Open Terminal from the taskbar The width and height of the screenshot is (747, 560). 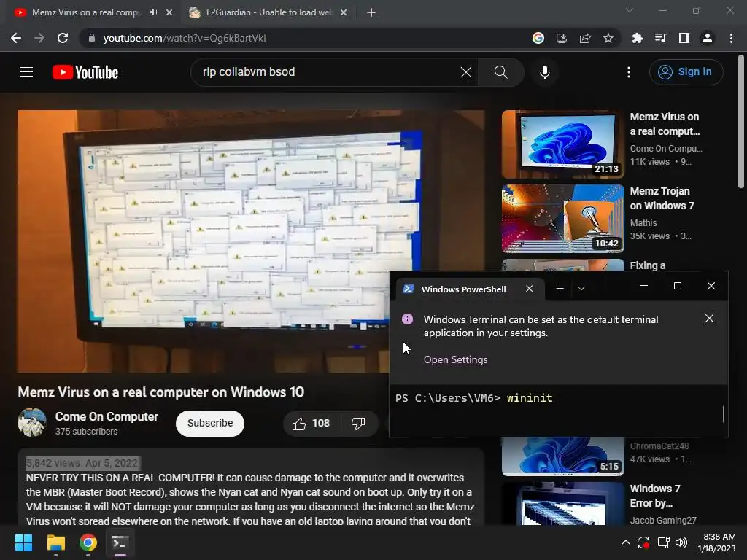click(x=120, y=542)
